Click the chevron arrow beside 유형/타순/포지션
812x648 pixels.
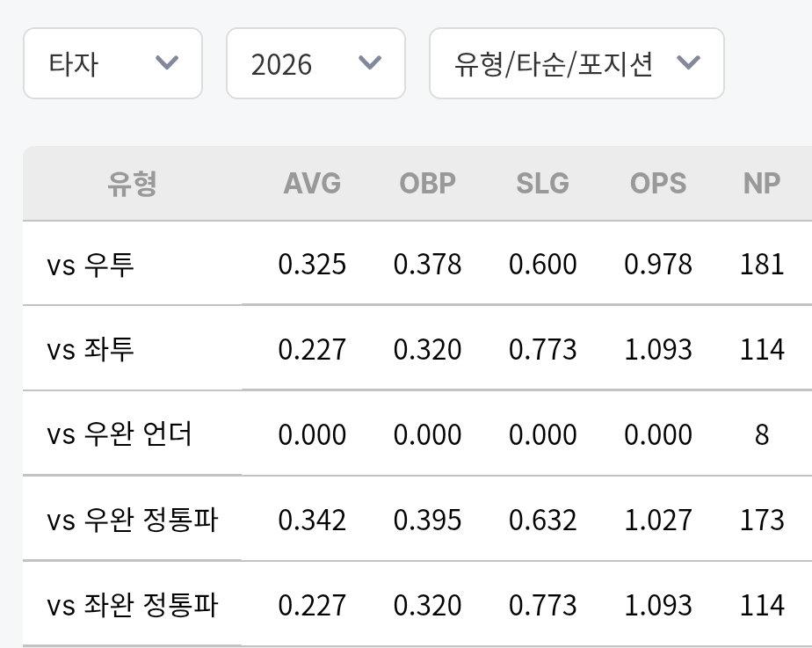pyautogui.click(x=689, y=62)
